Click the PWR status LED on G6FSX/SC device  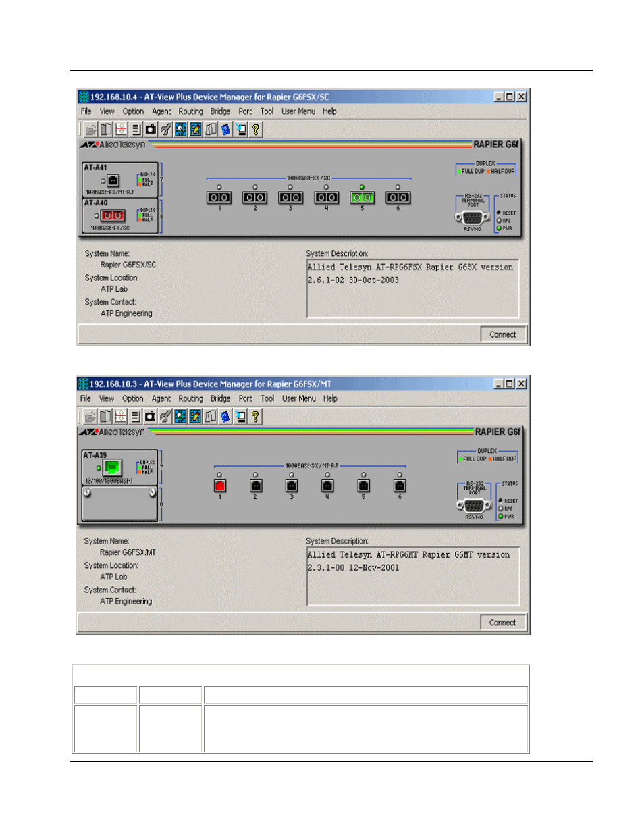pos(499,228)
